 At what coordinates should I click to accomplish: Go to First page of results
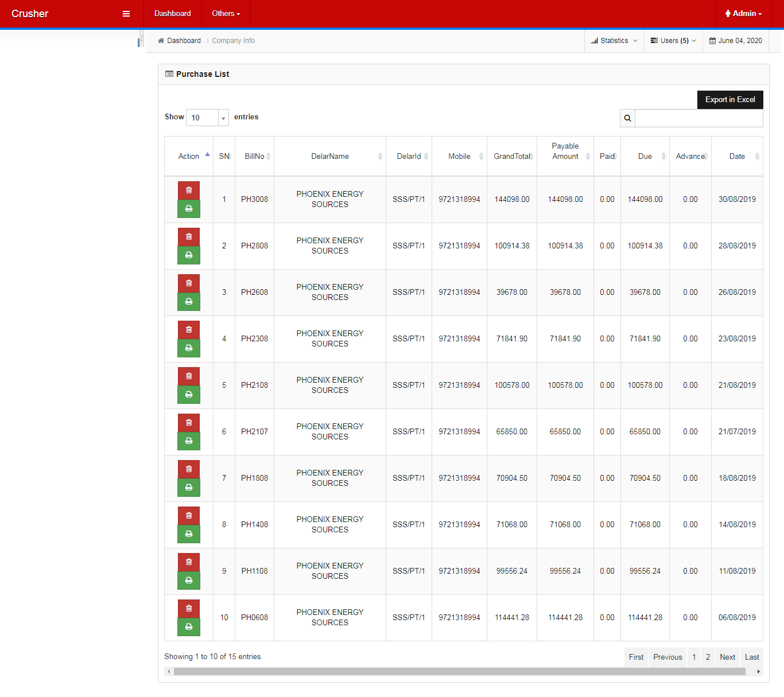(x=636, y=657)
